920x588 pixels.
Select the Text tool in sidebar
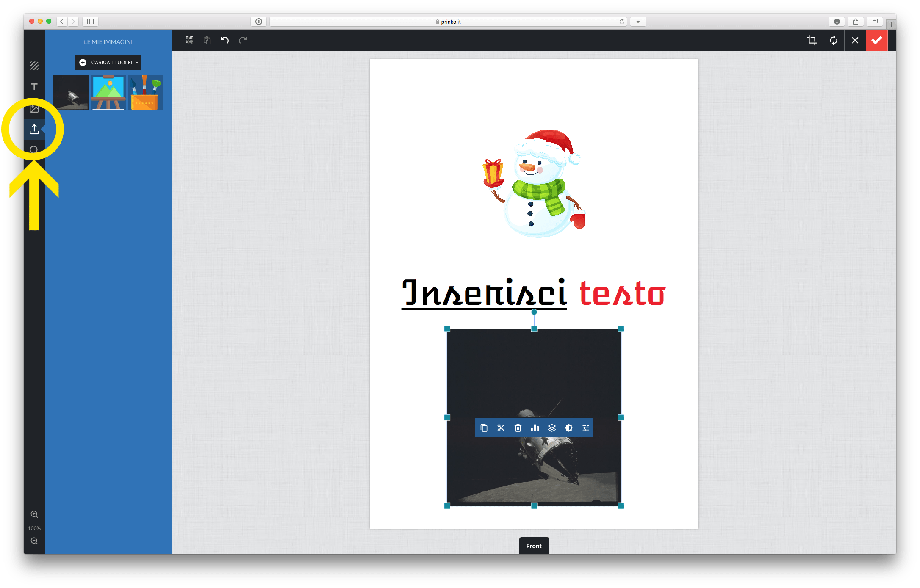click(34, 87)
